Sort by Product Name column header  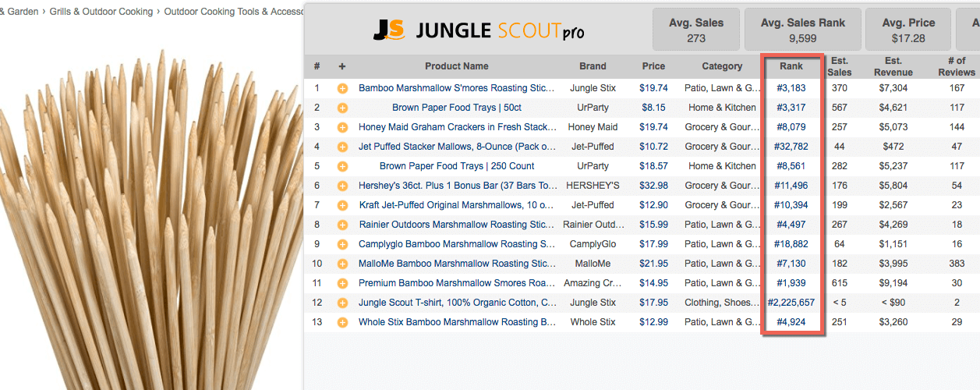pyautogui.click(x=457, y=66)
